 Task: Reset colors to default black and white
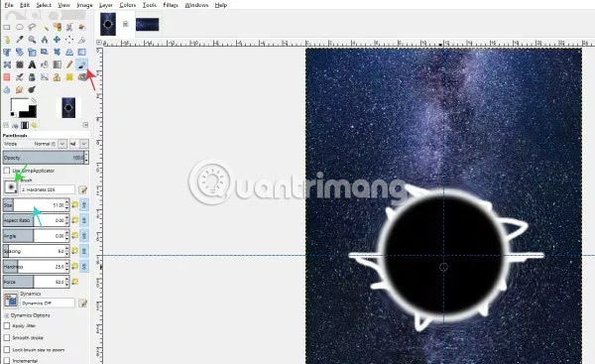(13, 114)
